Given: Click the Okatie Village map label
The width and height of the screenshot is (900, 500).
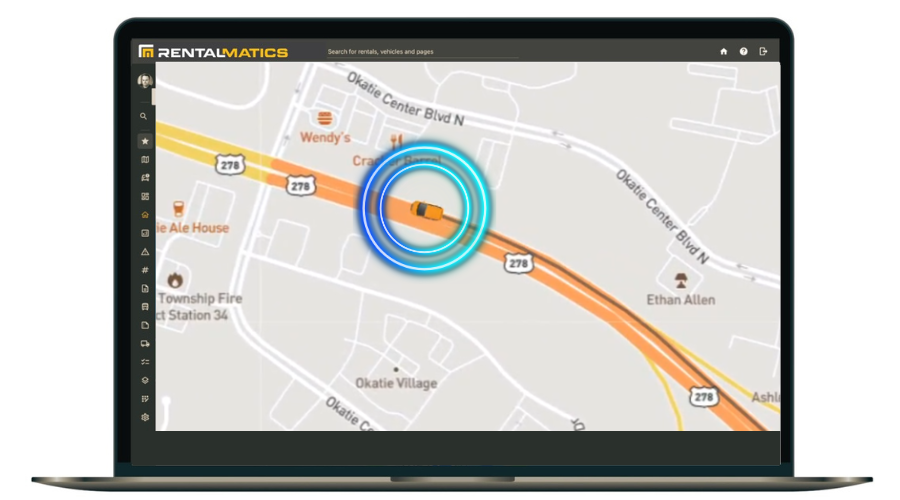Looking at the screenshot, I should pyautogui.click(x=396, y=383).
